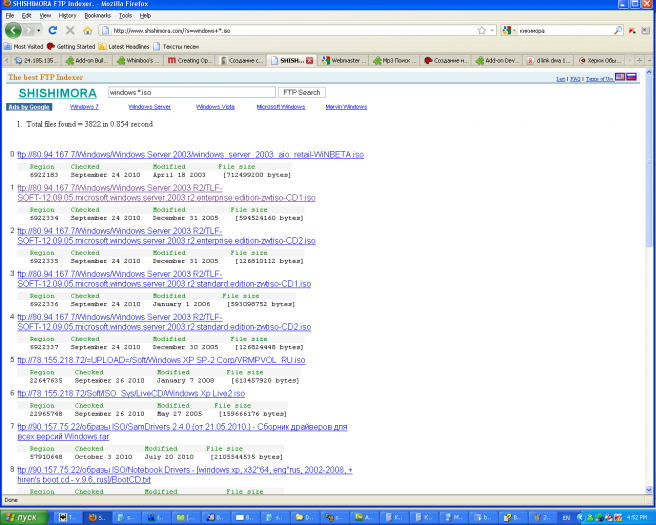Open the File menu
Screen dimensions: 656x525
[x=10, y=15]
